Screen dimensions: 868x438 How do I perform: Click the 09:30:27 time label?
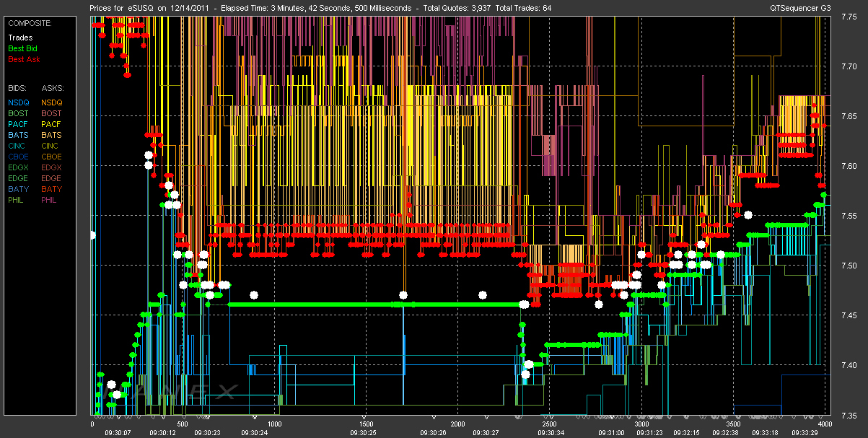coord(485,433)
